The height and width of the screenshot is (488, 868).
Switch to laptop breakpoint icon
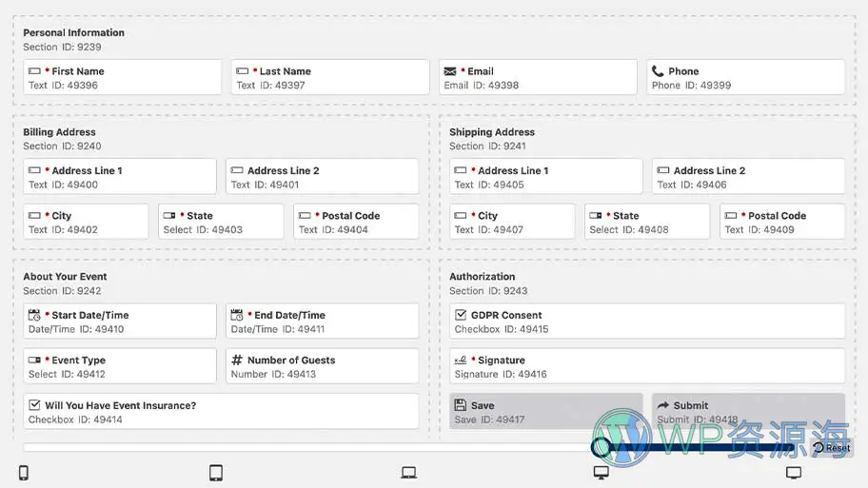[x=408, y=473]
